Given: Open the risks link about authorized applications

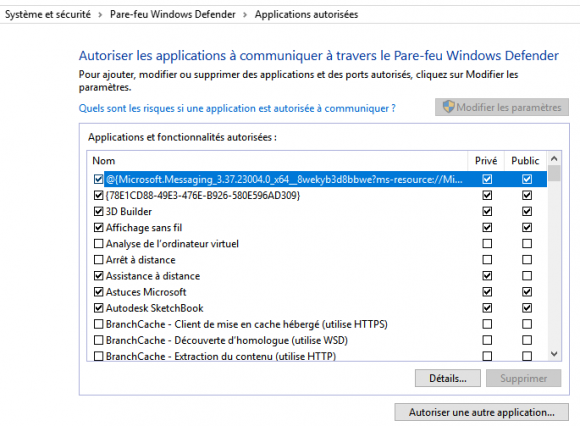Looking at the screenshot, I should pyautogui.click(x=237, y=108).
